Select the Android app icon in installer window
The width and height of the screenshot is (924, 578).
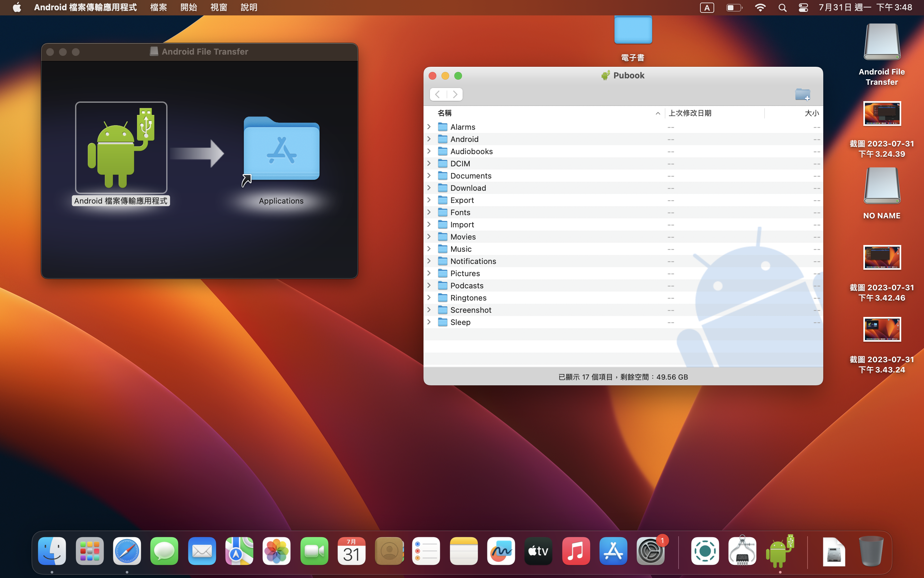[121, 148]
